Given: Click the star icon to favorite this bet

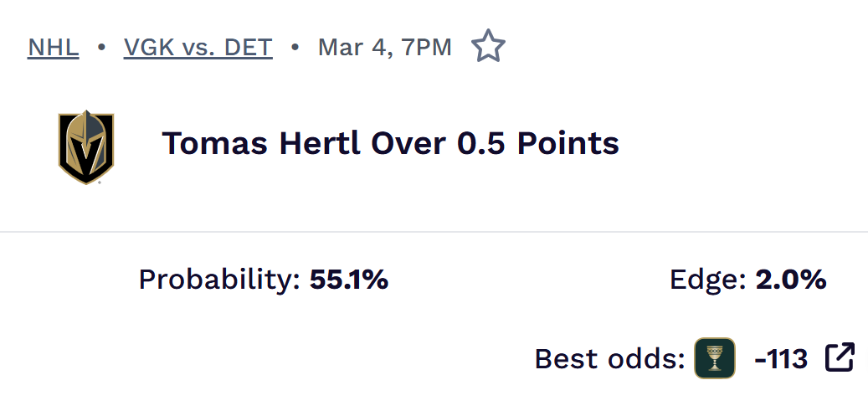Looking at the screenshot, I should click(x=488, y=46).
